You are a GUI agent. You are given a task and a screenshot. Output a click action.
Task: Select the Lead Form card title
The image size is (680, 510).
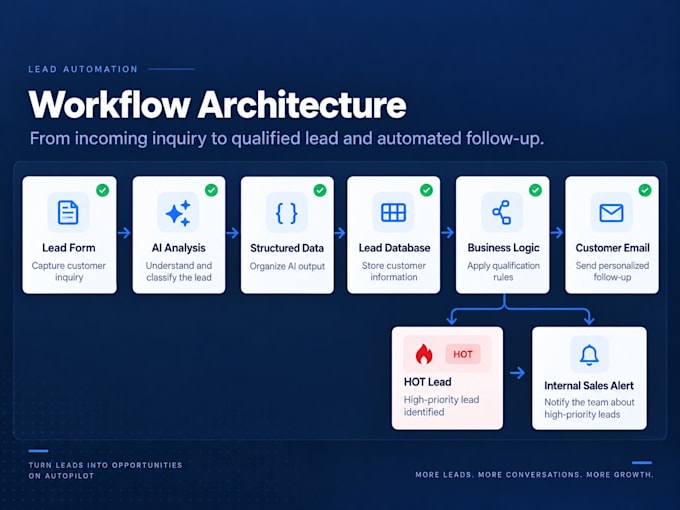click(x=69, y=248)
